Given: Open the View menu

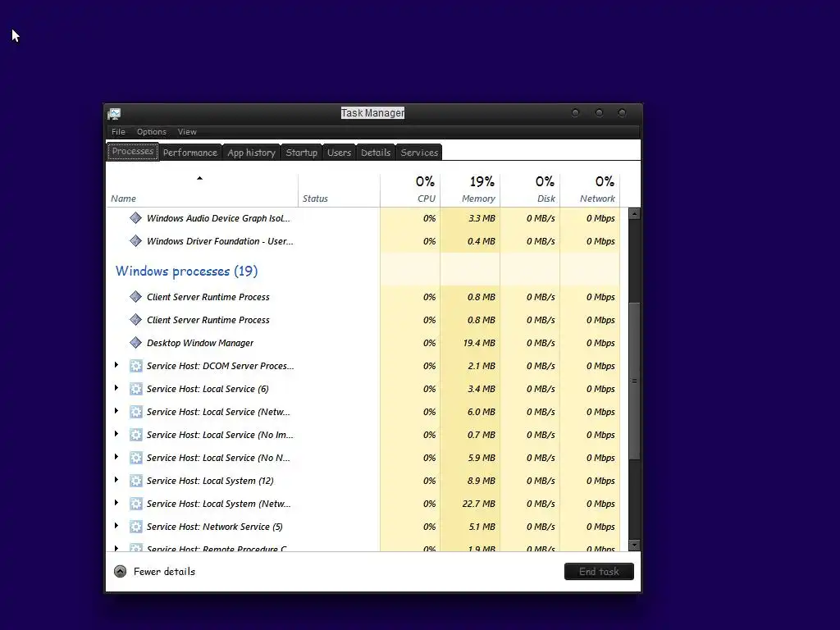Looking at the screenshot, I should (187, 132).
